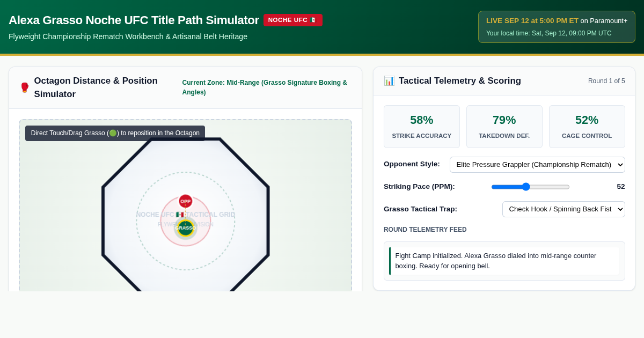The image size is (644, 338).
Task: Click the "Grasso Tactical Trap:" label
Action: pos(420,209)
